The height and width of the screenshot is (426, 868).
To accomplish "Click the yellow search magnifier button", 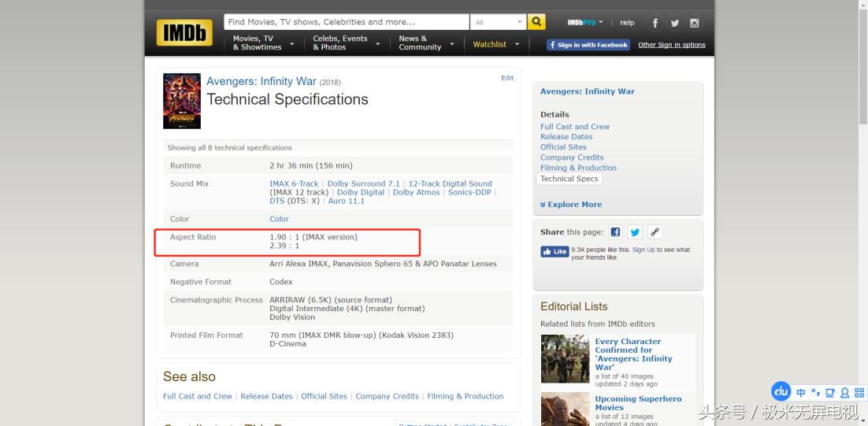I will pos(536,22).
